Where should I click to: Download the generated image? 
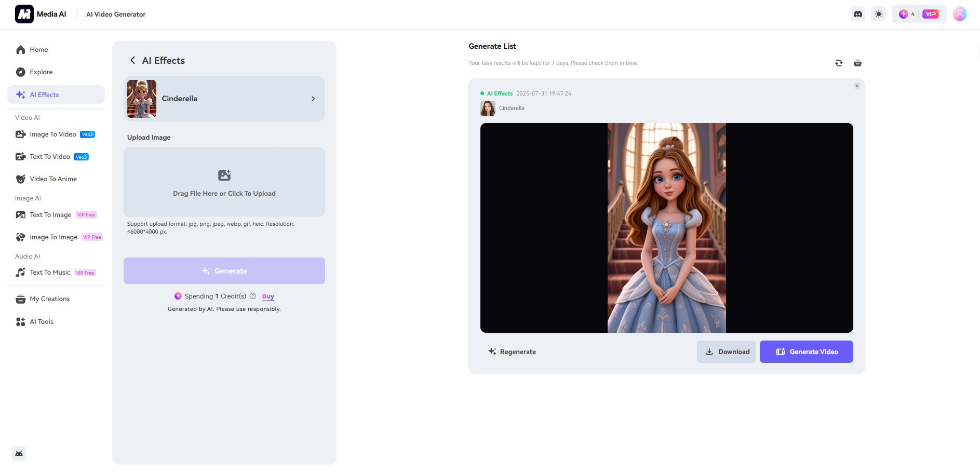click(727, 352)
